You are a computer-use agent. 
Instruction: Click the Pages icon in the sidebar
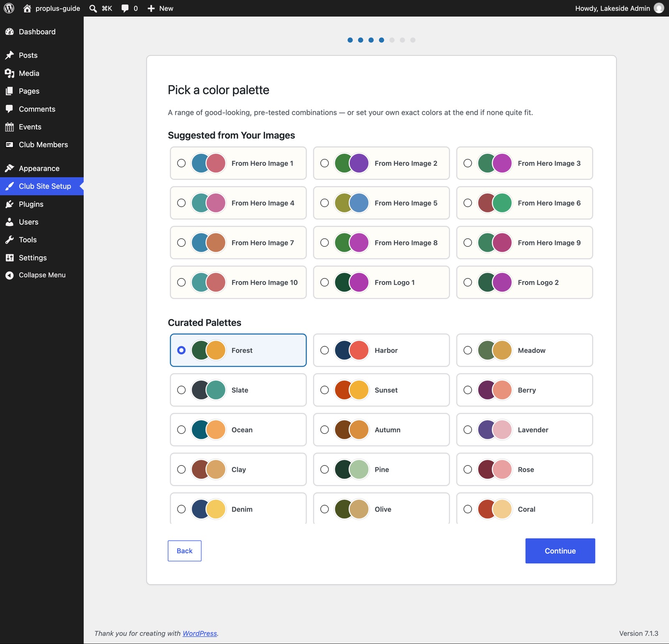[10, 91]
